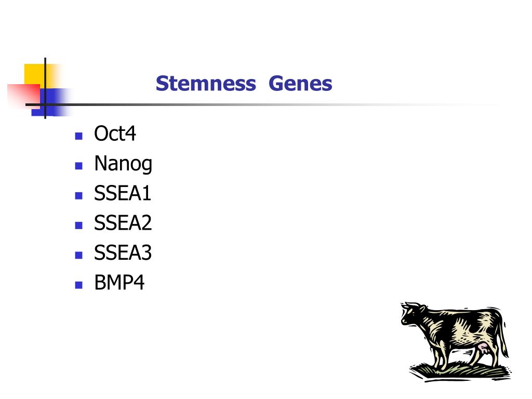Image resolution: width=532 pixels, height=399 pixels.
Task: Select the SSEA2 list item
Action: coord(123,223)
